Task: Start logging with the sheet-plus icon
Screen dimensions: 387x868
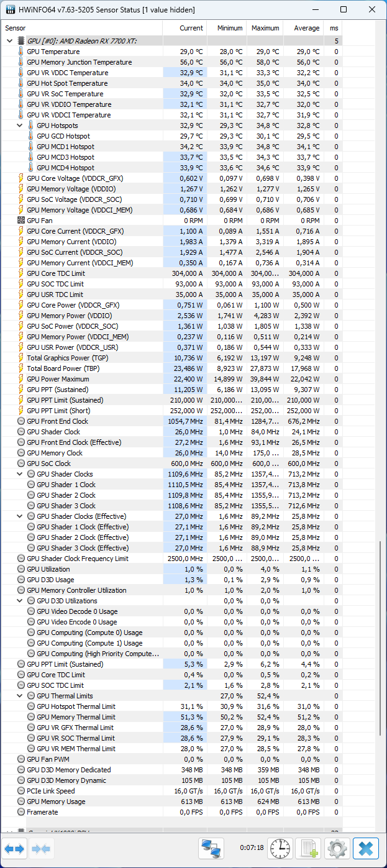Action: click(309, 848)
